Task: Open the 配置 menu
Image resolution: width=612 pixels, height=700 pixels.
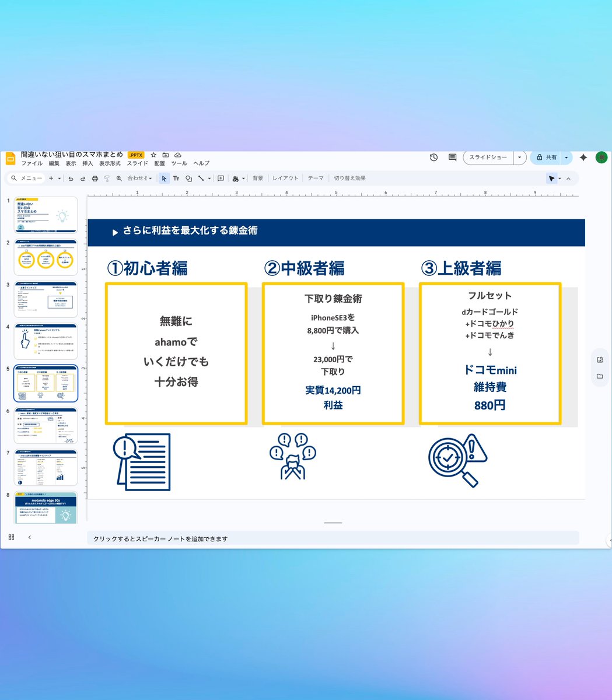Action: 159,164
